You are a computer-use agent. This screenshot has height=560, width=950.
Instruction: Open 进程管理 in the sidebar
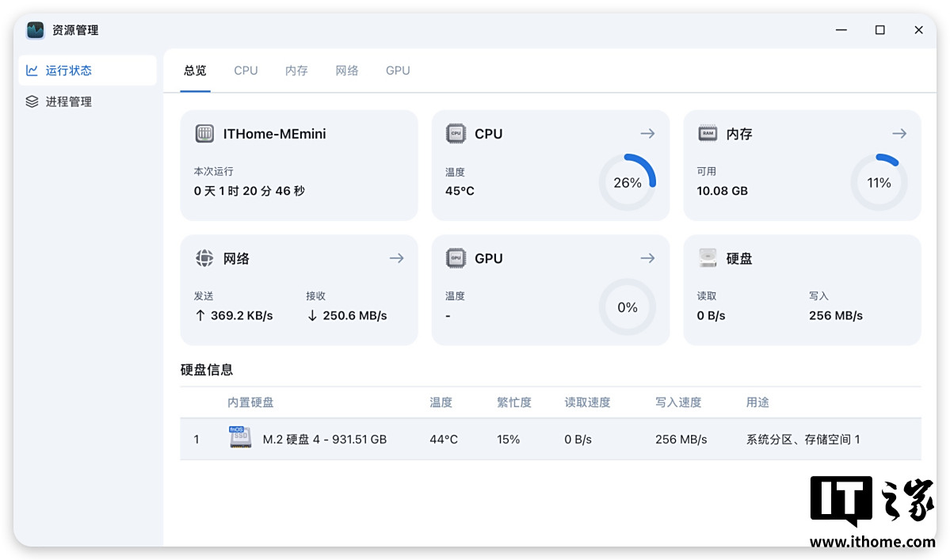coord(68,101)
